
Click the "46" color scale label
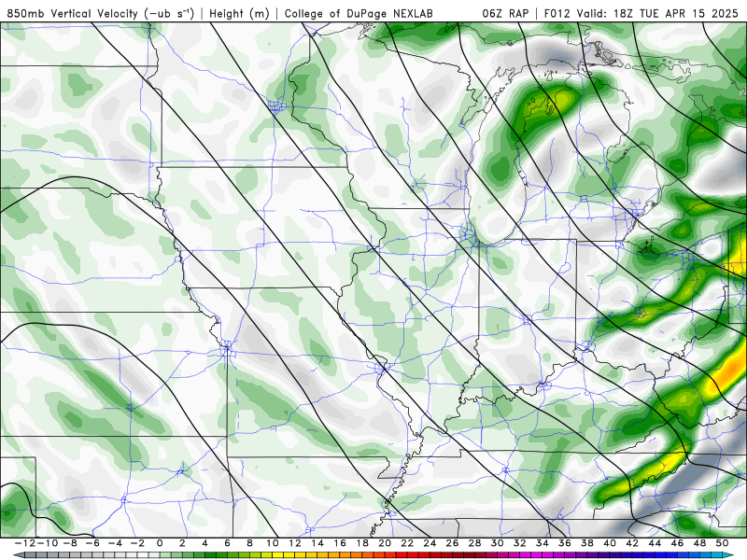(x=677, y=543)
